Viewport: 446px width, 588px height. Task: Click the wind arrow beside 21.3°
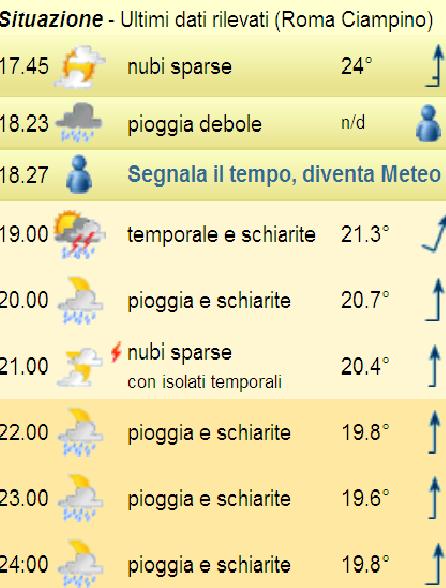[x=434, y=235]
